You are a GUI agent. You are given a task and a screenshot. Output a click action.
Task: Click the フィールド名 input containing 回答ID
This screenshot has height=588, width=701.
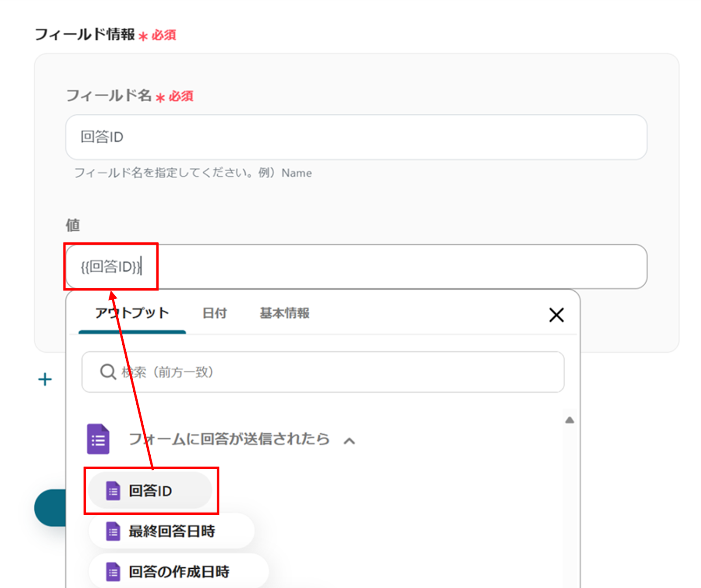point(356,137)
